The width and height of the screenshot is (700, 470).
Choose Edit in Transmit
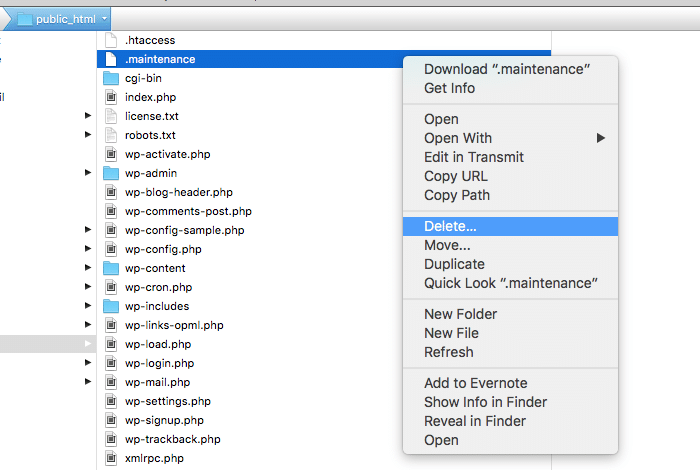(x=510, y=157)
